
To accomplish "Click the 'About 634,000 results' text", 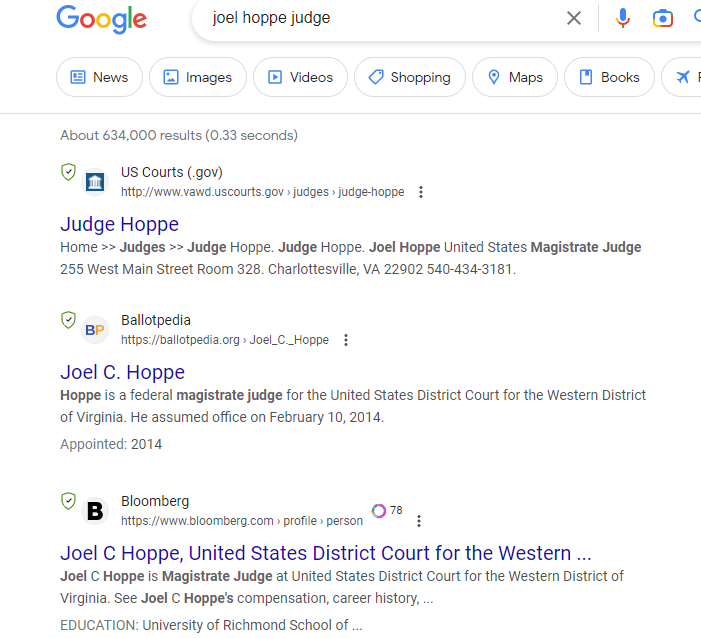I will (x=179, y=135).
